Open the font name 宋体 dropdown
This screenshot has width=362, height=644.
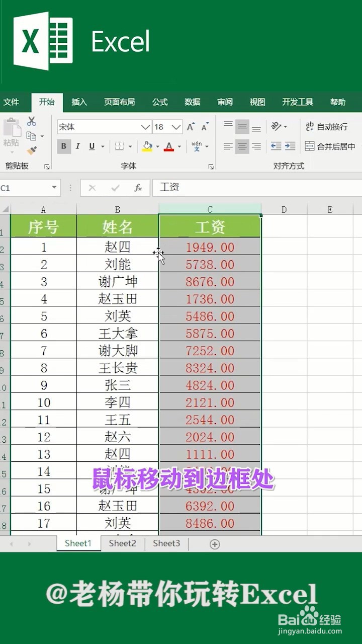click(145, 127)
